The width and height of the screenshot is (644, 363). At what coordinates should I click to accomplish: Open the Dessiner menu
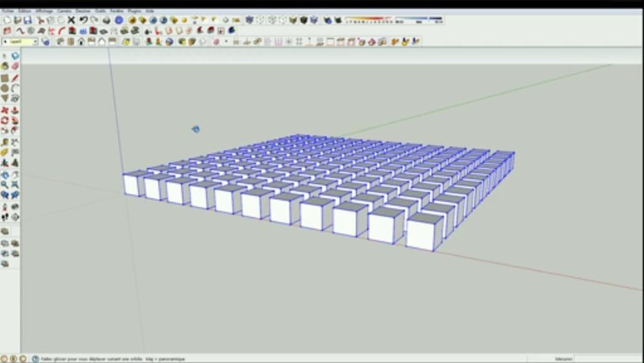click(x=83, y=11)
